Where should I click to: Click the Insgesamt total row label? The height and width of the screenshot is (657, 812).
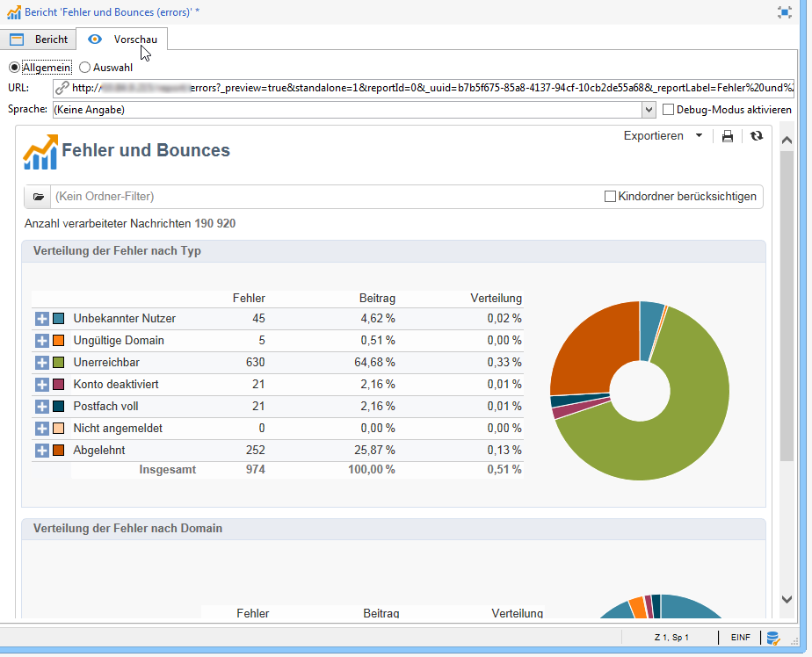(x=167, y=470)
